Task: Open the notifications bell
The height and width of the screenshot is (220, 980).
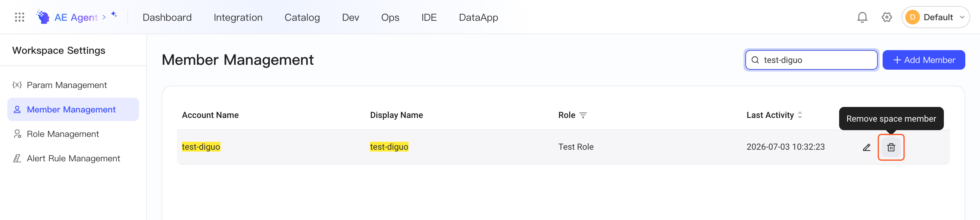Action: point(862,17)
